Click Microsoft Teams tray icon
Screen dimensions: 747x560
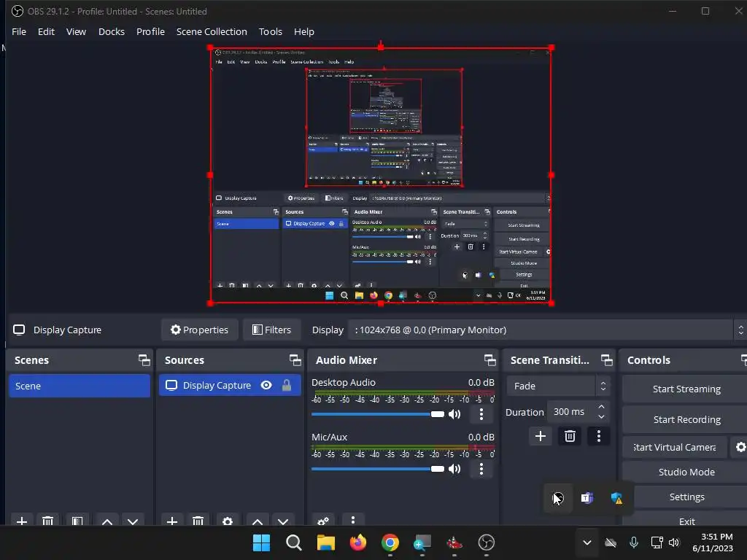[587, 498]
